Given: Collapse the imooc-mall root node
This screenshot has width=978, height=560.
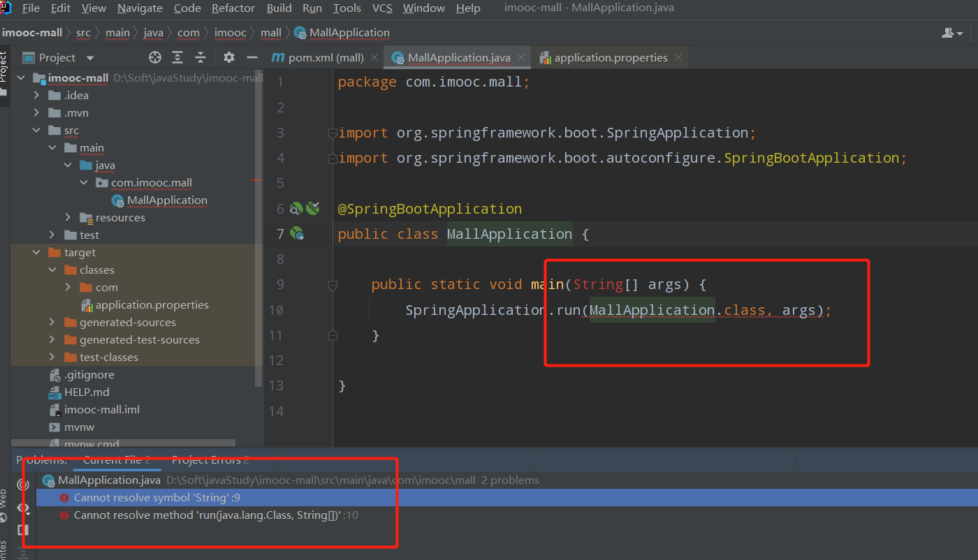Looking at the screenshot, I should click(21, 78).
